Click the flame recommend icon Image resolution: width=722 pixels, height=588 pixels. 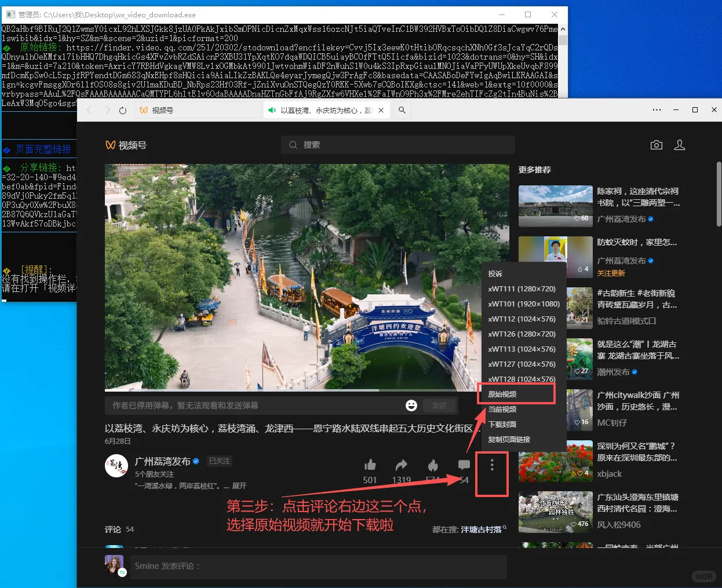[x=433, y=465]
